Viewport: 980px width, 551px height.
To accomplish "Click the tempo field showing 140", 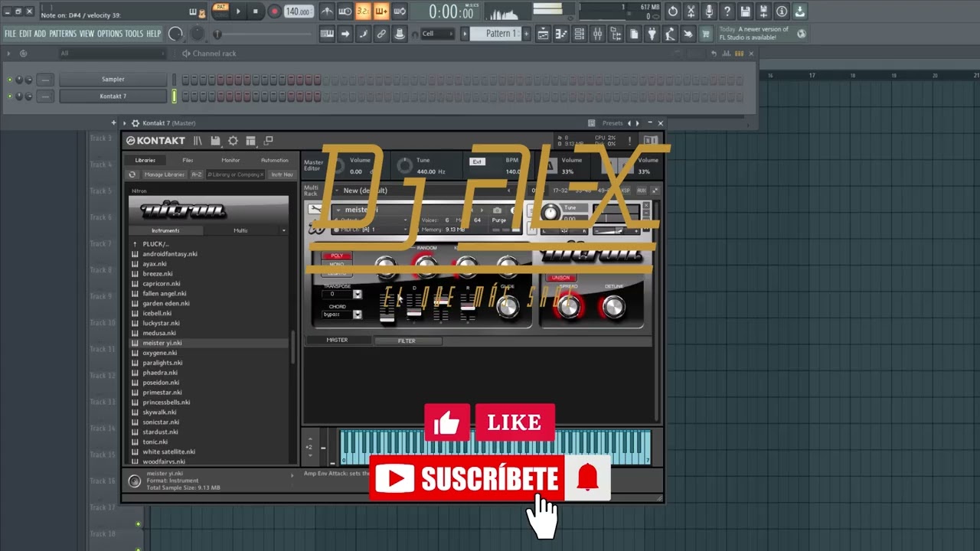I will 297,11.
